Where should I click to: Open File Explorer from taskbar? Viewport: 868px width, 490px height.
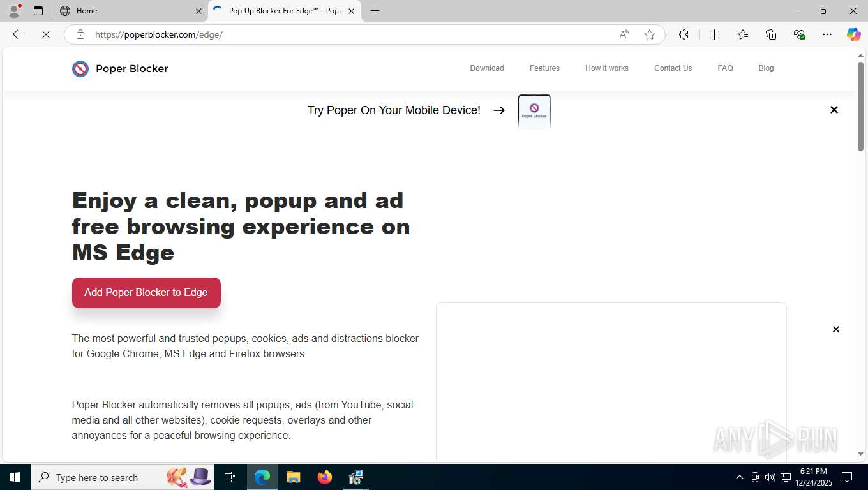tap(293, 477)
